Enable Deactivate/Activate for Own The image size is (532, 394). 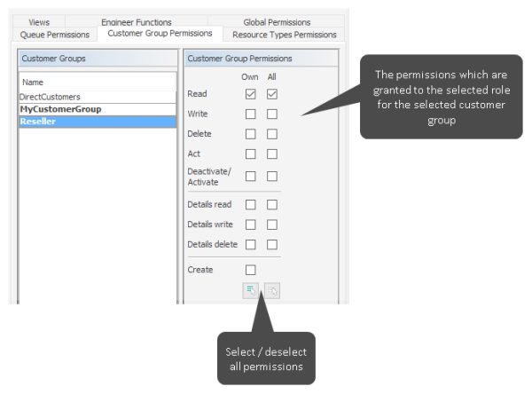(251, 176)
